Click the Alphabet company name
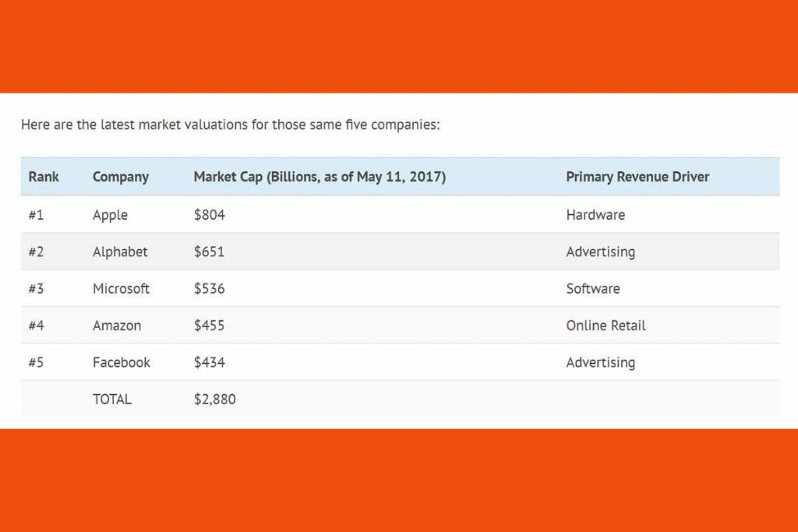 click(120, 252)
